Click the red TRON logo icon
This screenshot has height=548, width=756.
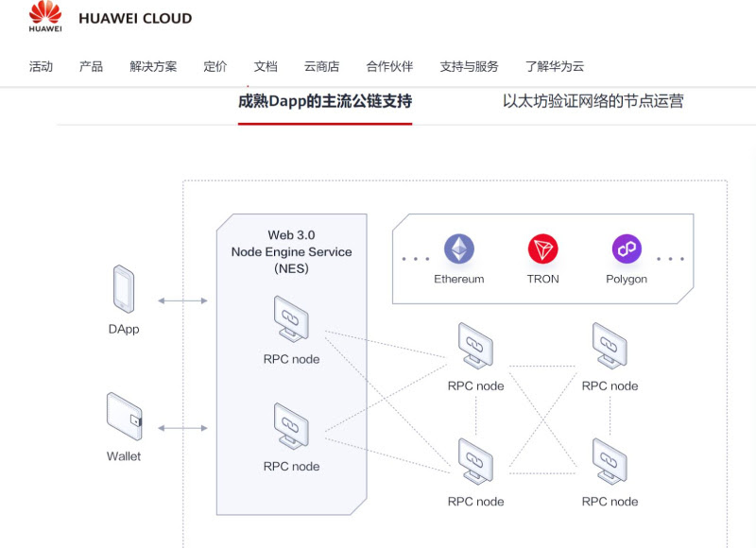tap(542, 248)
